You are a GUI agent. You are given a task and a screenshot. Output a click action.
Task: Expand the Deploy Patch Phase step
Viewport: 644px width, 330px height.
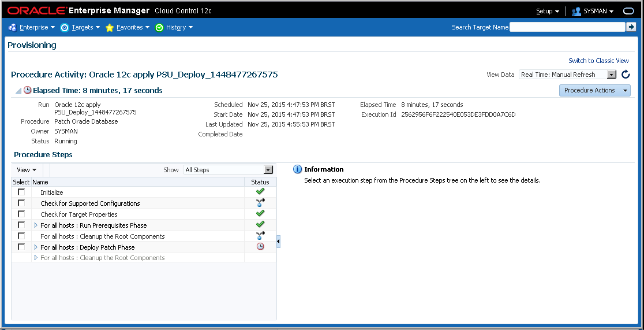(36, 247)
